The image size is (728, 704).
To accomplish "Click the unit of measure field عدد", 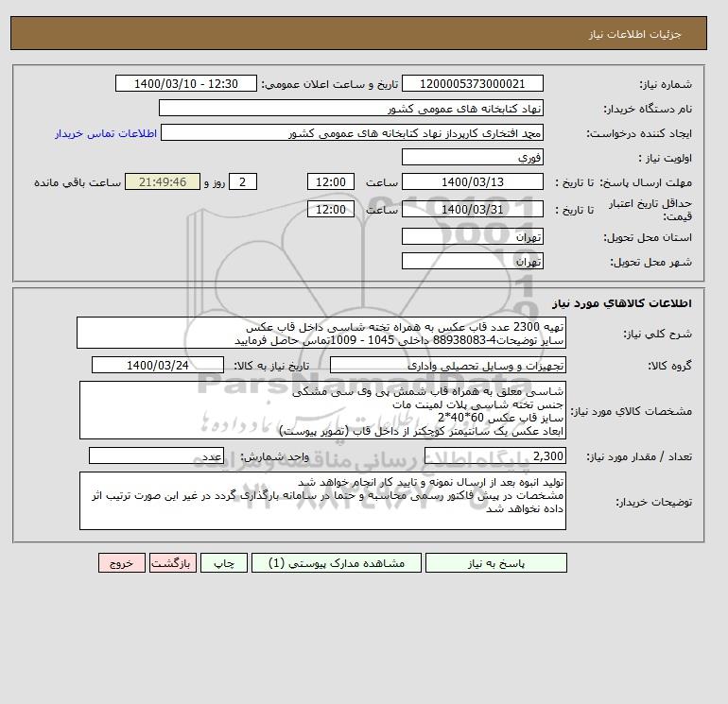I will [x=156, y=456].
